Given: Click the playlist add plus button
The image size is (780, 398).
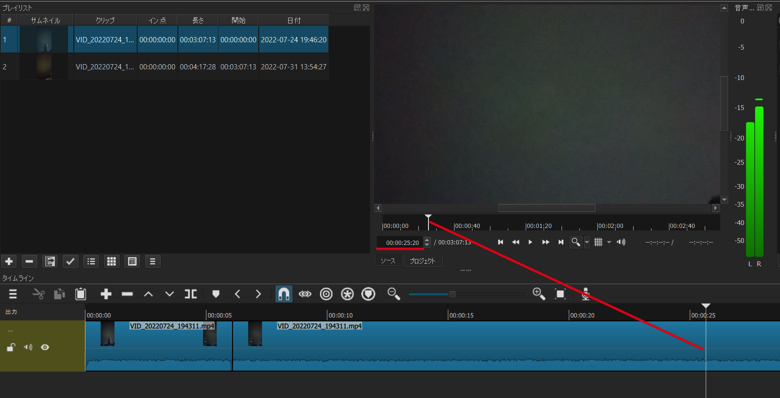Looking at the screenshot, I should coord(9,261).
